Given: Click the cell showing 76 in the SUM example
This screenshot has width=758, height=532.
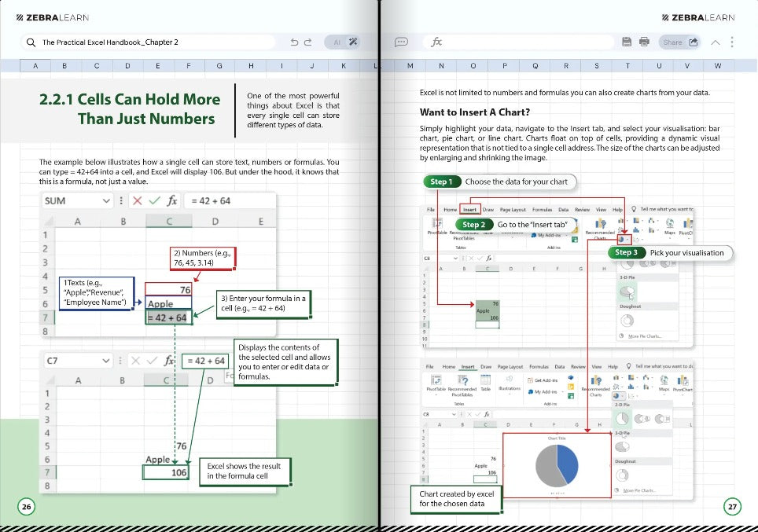Looking at the screenshot, I should [x=168, y=289].
